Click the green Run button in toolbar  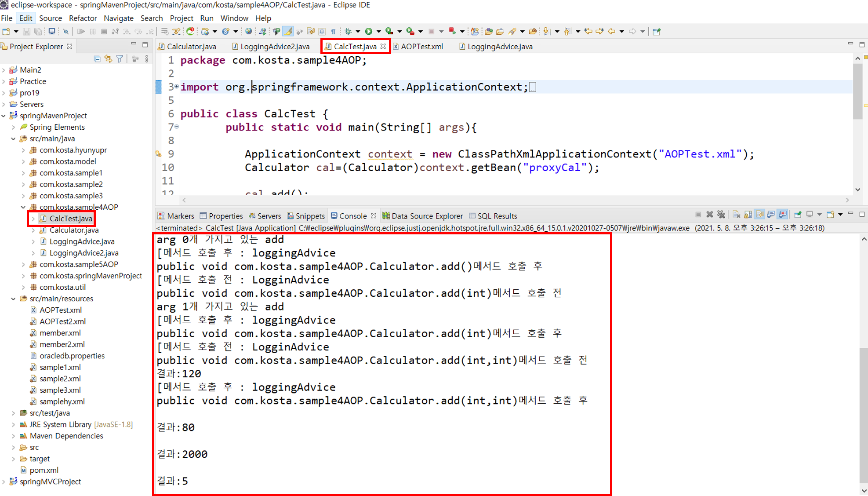[x=369, y=31]
